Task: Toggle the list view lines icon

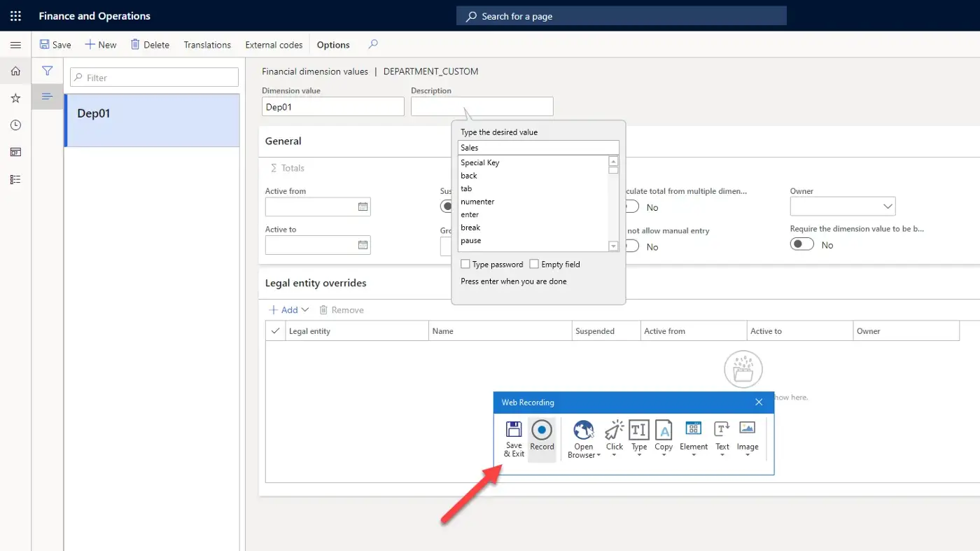Action: pos(47,96)
